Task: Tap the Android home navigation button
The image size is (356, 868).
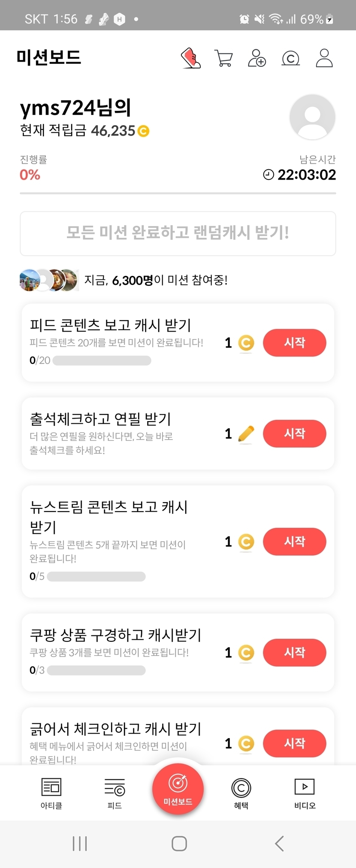Action: point(179,844)
